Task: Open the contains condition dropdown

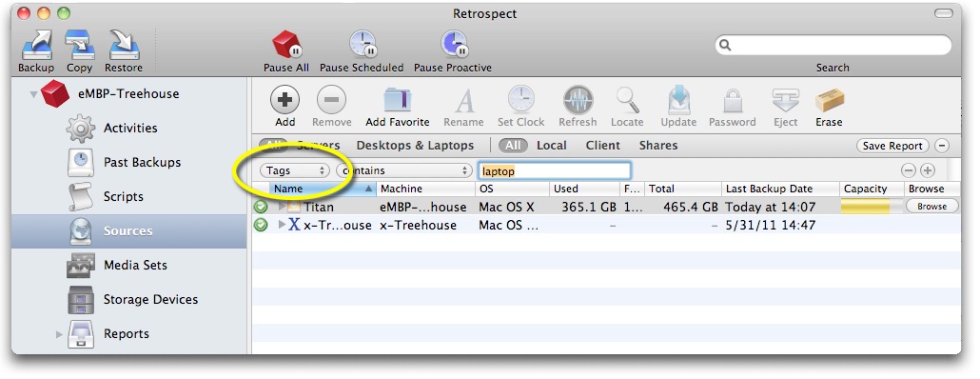Action: 403,170
